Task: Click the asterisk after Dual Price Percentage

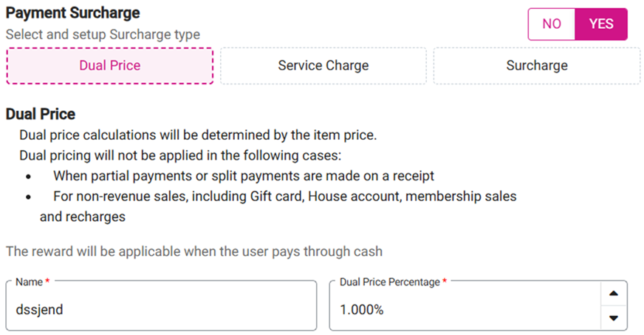Action: [445, 282]
